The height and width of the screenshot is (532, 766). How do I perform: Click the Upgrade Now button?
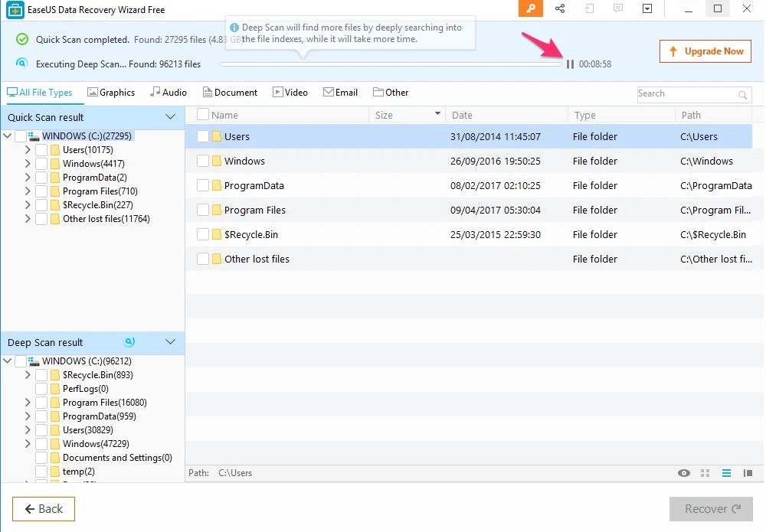click(705, 51)
